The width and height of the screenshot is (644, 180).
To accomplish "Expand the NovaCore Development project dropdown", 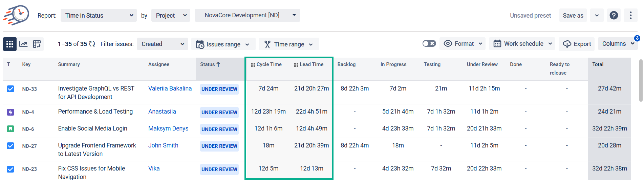I will coord(247,16).
